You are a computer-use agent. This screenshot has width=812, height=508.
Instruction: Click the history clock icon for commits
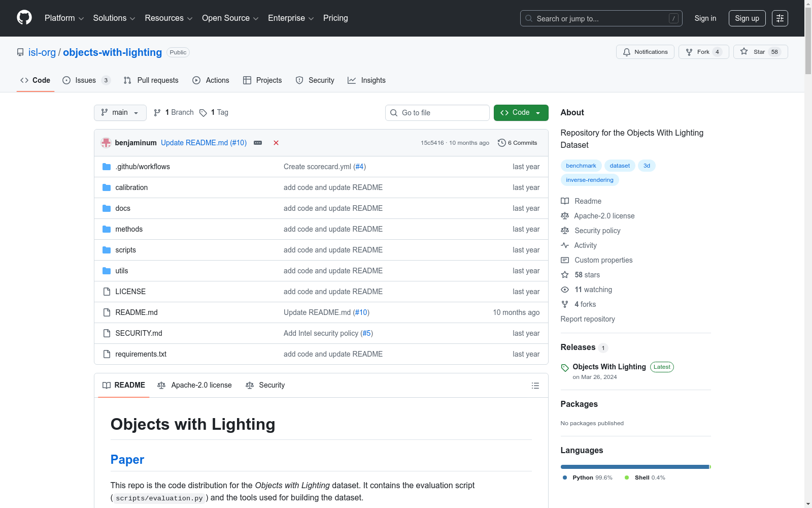click(502, 143)
